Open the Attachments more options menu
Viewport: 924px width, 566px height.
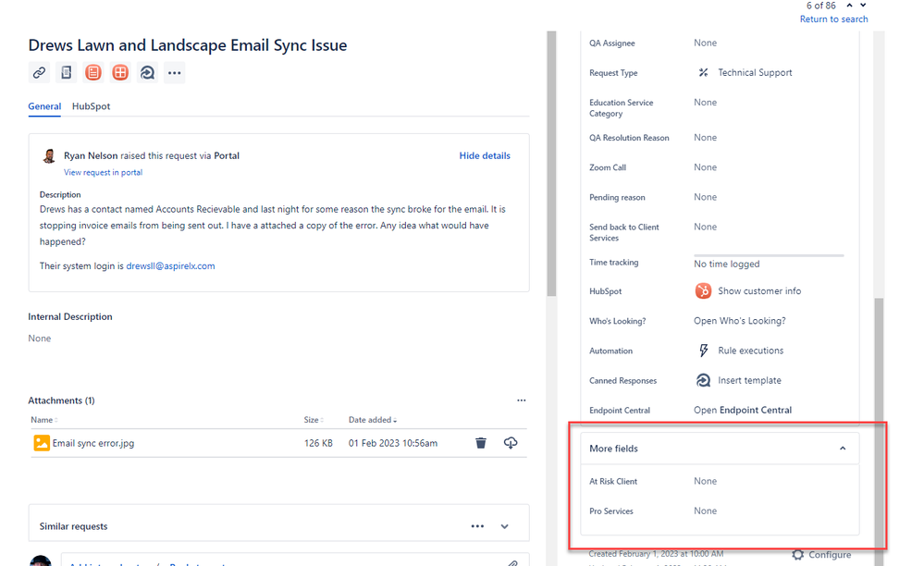tap(522, 400)
